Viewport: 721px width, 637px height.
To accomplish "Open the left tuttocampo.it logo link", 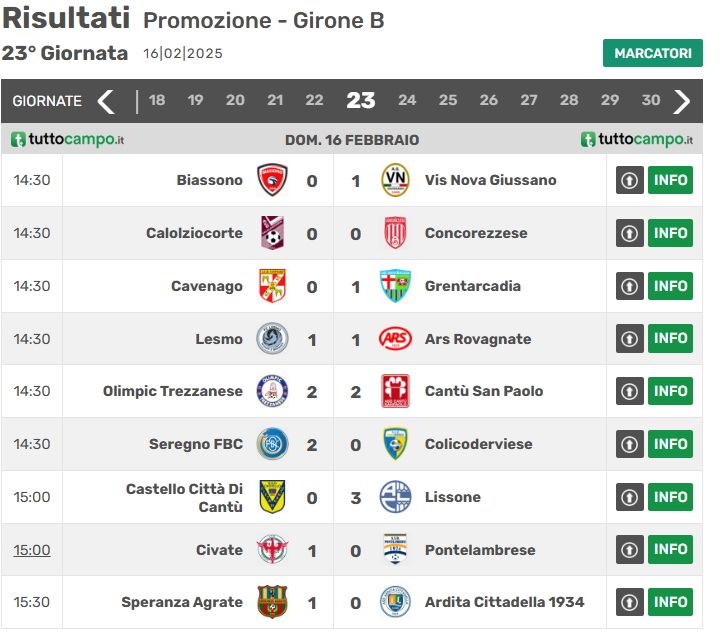I will pos(67,140).
